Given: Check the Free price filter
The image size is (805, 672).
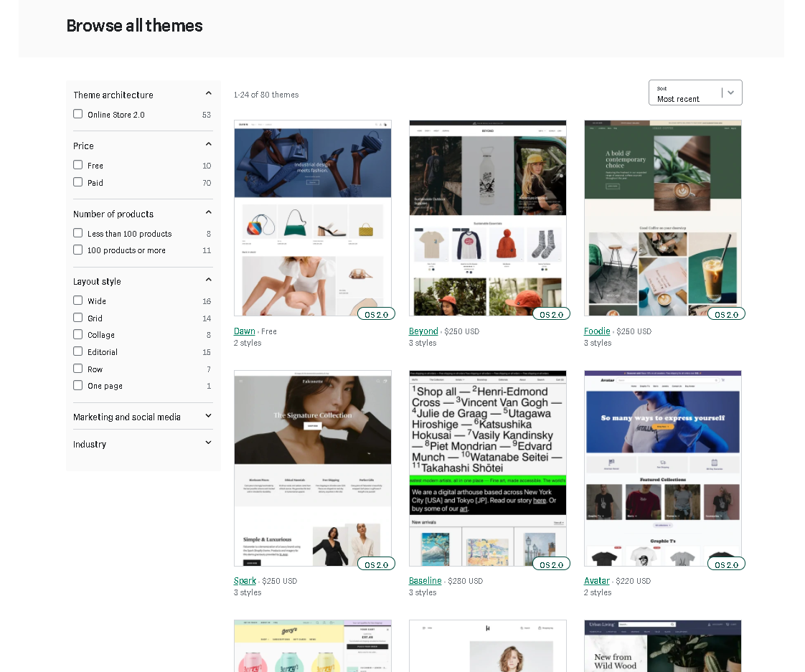Looking at the screenshot, I should [77, 165].
